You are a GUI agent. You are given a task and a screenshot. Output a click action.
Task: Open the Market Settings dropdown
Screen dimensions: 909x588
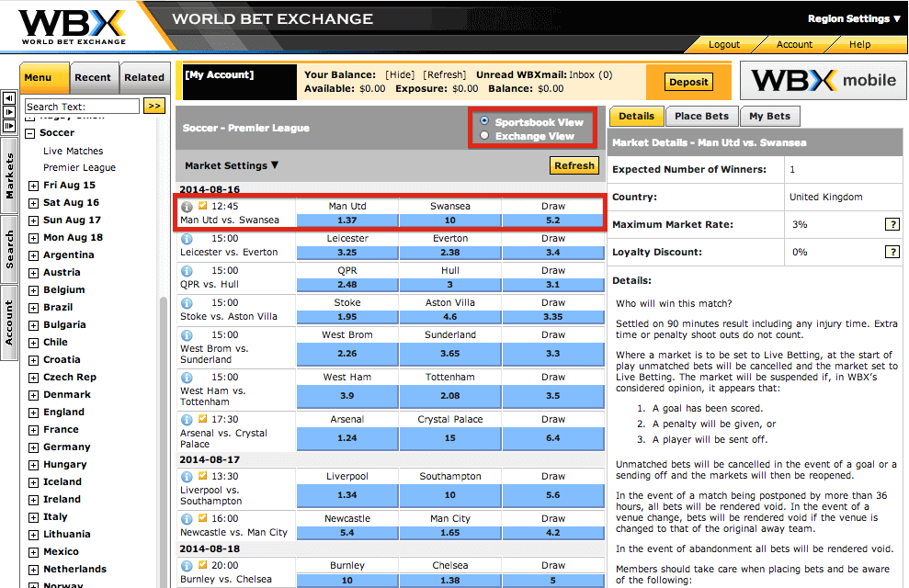coord(232,165)
